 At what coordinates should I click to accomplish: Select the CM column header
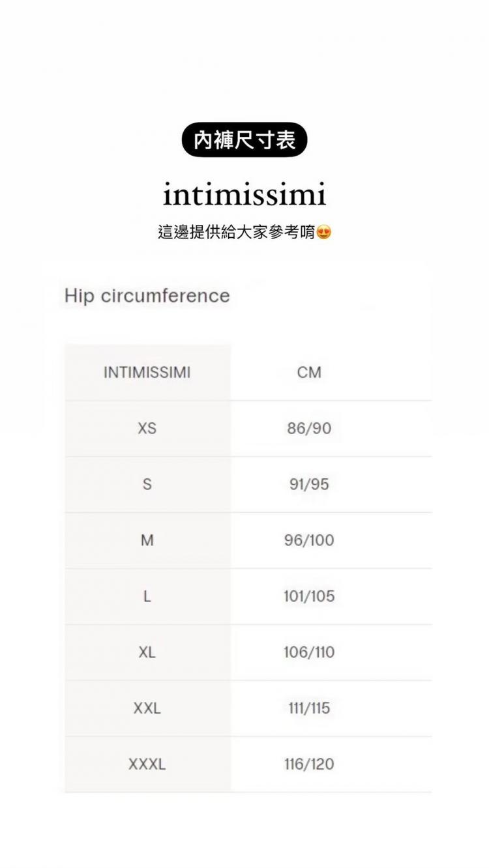[x=309, y=373]
